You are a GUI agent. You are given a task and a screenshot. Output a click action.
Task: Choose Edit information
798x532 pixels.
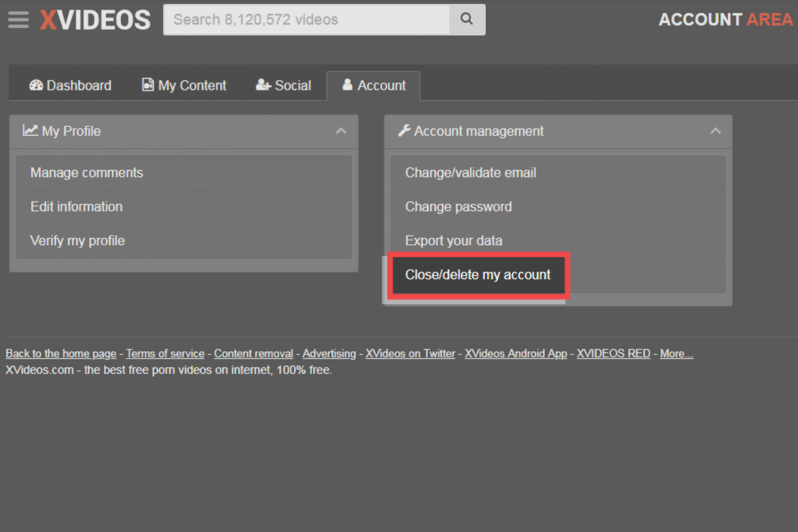(x=77, y=207)
